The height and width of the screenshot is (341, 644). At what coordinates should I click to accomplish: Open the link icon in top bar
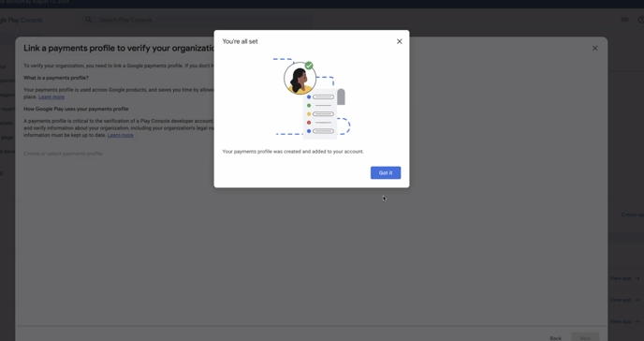(x=624, y=20)
